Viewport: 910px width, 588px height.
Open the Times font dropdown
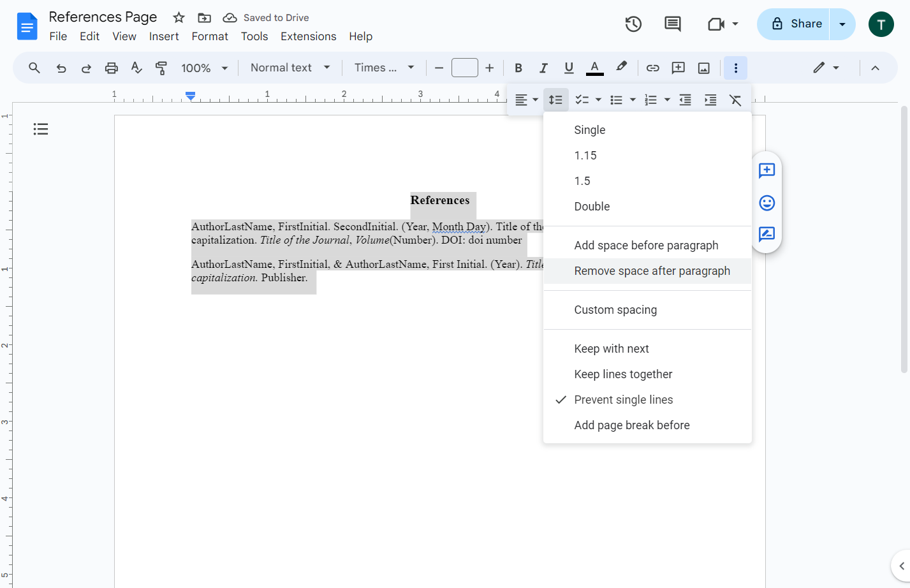(385, 68)
